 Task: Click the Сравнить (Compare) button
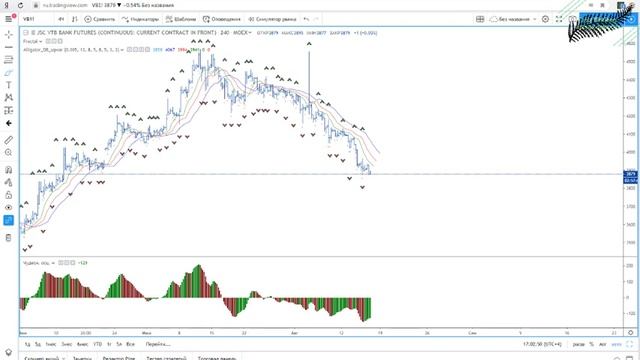pos(99,19)
